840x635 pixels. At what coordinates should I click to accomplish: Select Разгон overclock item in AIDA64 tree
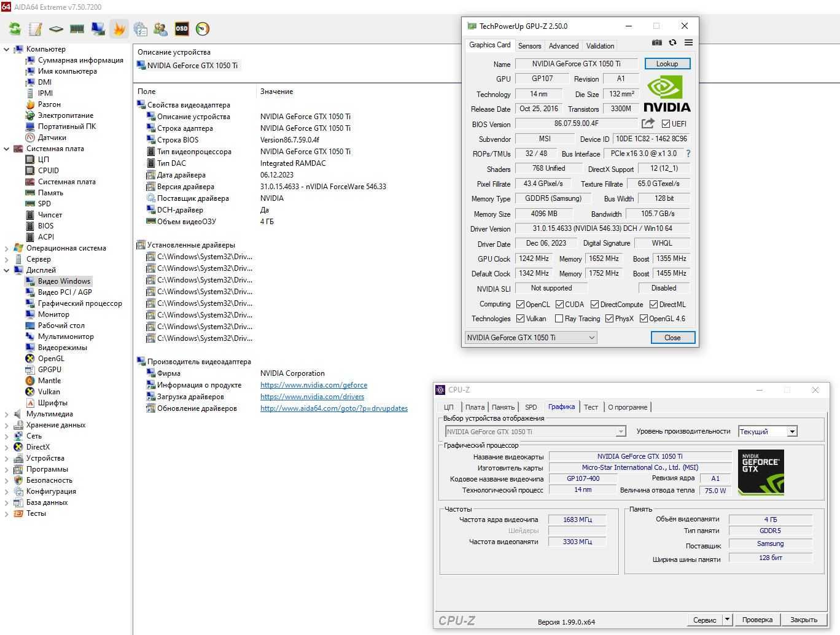49,104
